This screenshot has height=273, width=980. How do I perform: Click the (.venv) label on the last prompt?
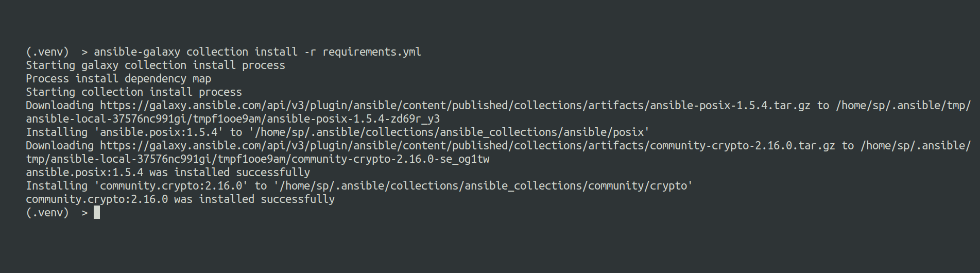pyautogui.click(x=47, y=213)
